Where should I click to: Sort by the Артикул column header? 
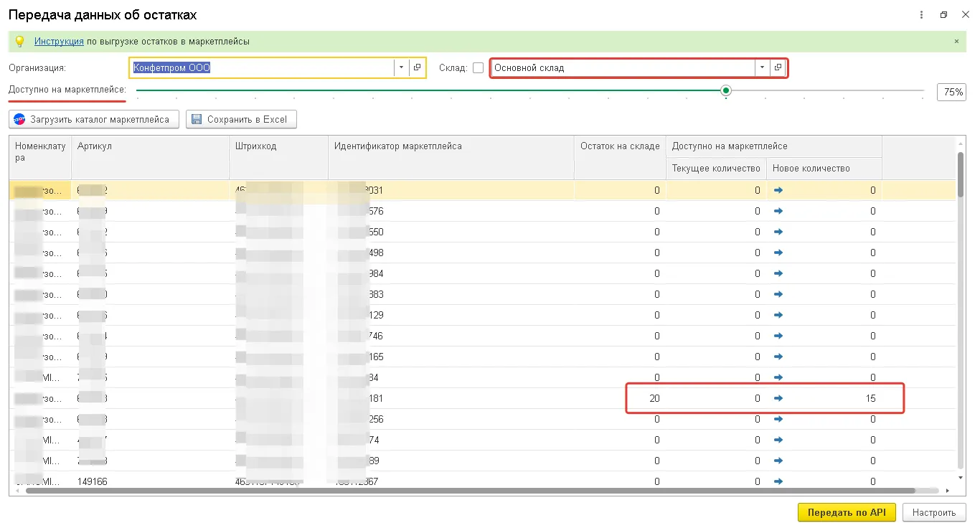point(150,157)
